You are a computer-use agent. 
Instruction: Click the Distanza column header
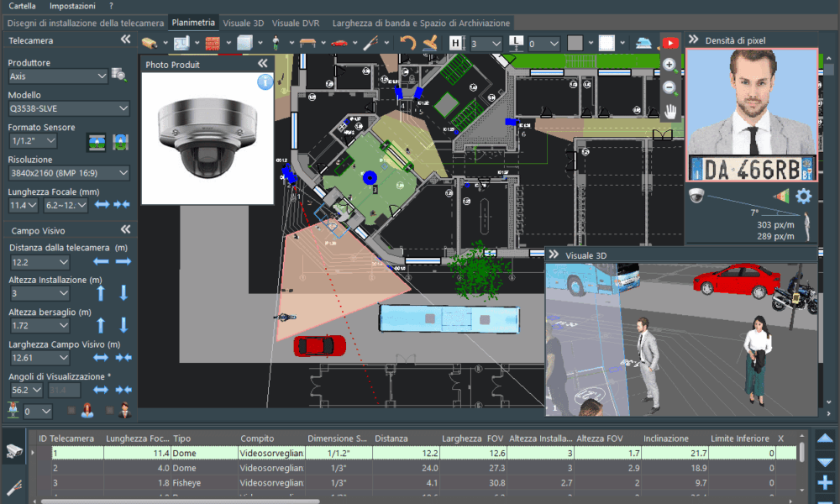click(x=406, y=438)
